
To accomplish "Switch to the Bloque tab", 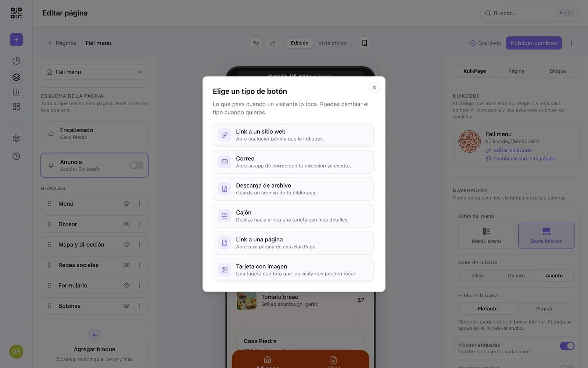I will coord(557,71).
